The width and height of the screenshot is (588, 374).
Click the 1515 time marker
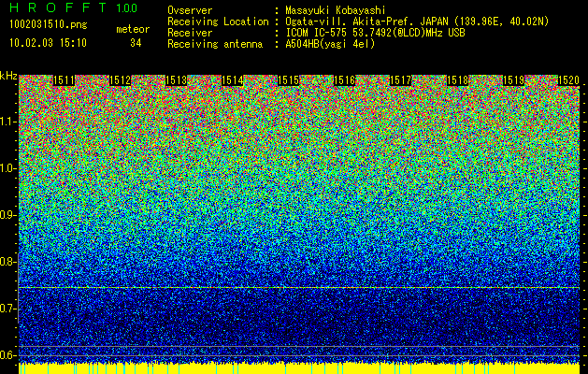(288, 80)
